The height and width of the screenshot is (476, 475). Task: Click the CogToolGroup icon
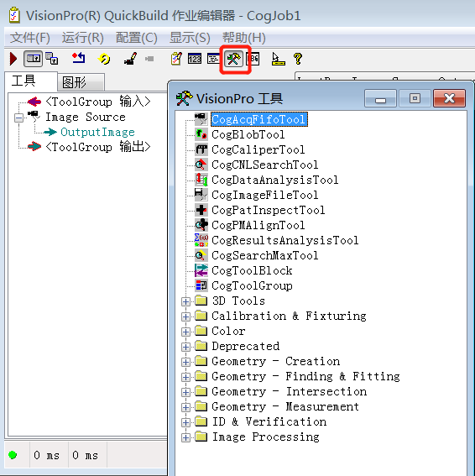[x=201, y=285]
